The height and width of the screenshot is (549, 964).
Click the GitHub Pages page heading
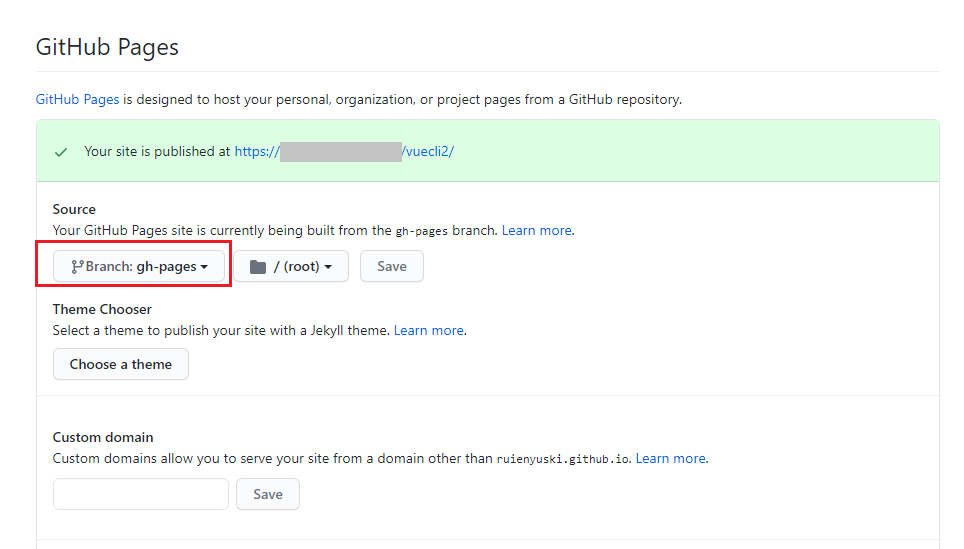(107, 47)
